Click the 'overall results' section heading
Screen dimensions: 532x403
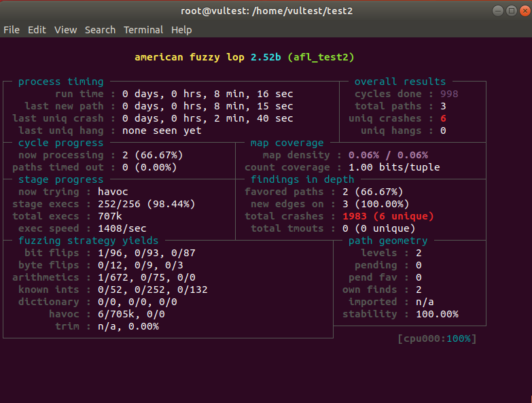point(400,82)
